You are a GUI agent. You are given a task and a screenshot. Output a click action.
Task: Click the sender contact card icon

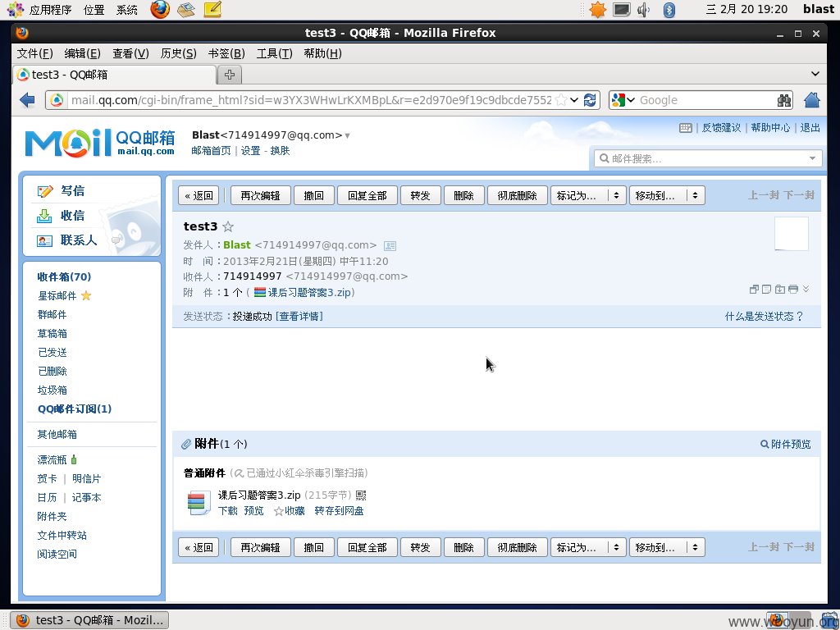pyautogui.click(x=390, y=246)
